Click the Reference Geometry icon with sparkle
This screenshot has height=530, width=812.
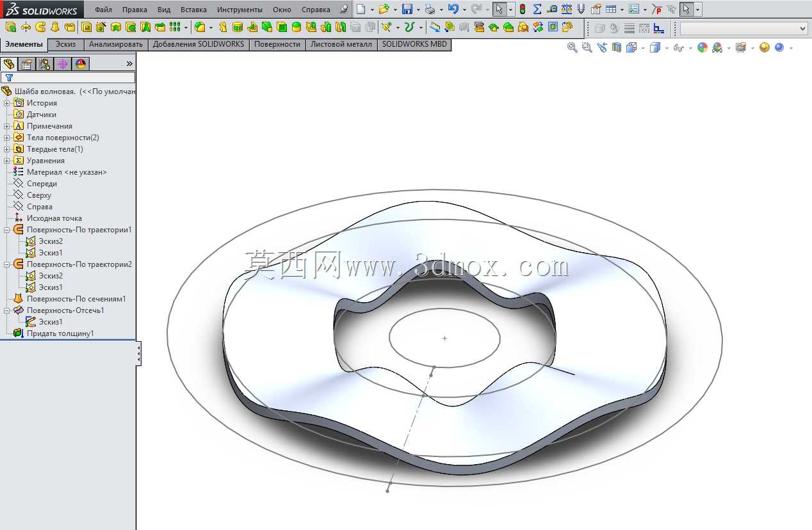[387, 28]
